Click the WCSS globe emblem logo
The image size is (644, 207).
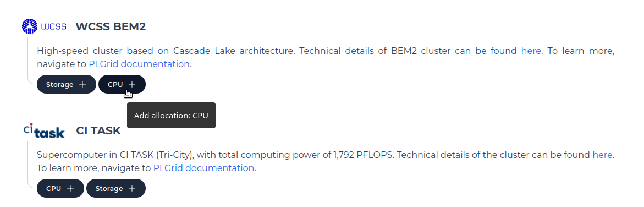(x=30, y=26)
